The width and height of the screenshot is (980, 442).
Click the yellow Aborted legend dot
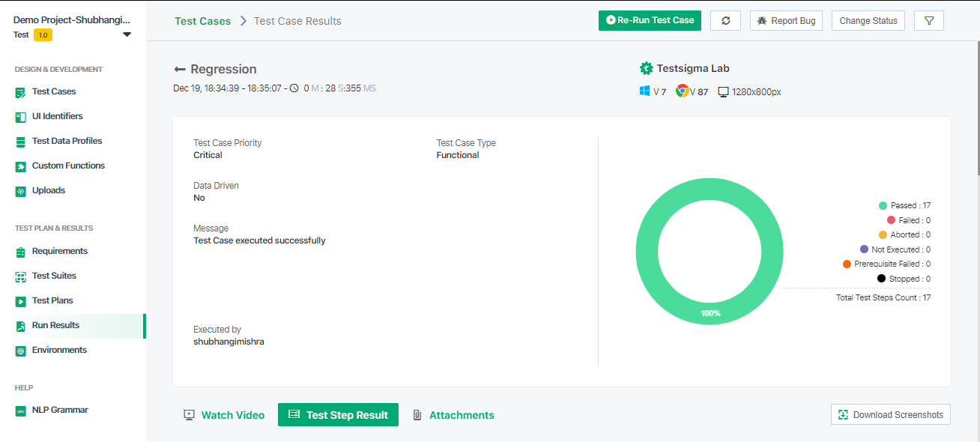coord(883,234)
